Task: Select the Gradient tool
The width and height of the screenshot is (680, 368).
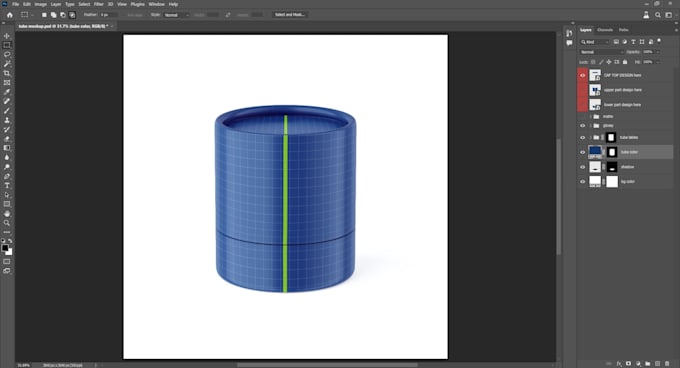Action: coord(7,148)
